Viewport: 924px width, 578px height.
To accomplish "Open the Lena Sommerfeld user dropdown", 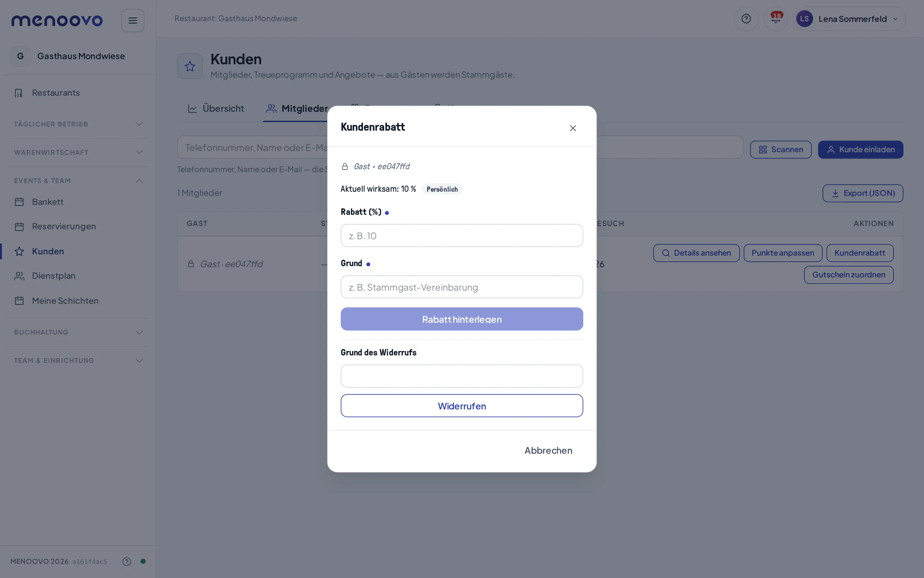I will [x=849, y=19].
